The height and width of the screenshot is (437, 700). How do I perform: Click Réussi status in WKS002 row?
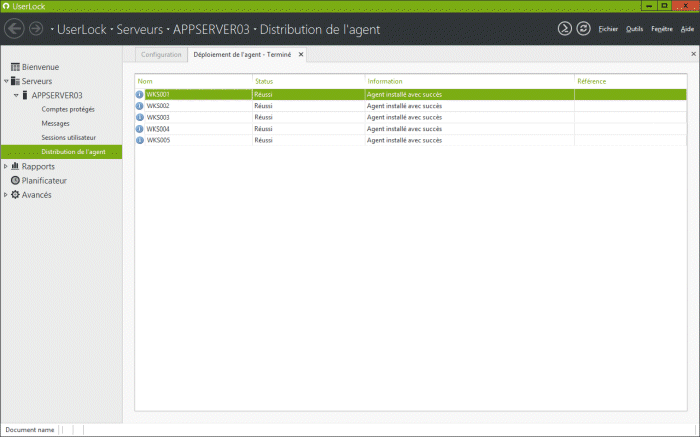pos(263,106)
